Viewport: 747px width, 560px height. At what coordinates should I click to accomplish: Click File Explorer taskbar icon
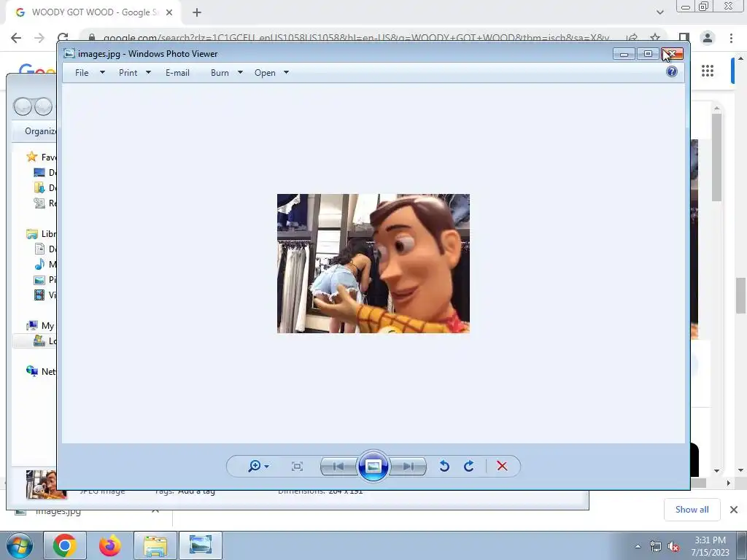point(155,545)
